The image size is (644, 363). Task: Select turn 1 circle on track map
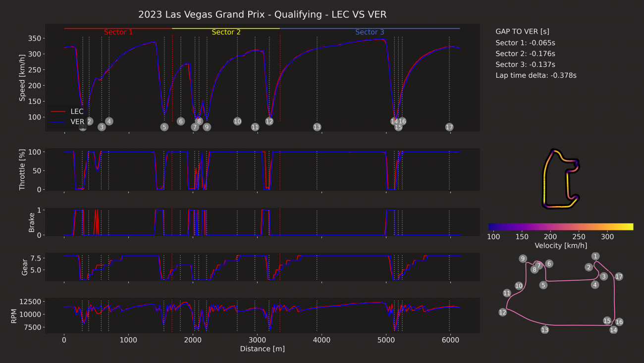pos(595,256)
